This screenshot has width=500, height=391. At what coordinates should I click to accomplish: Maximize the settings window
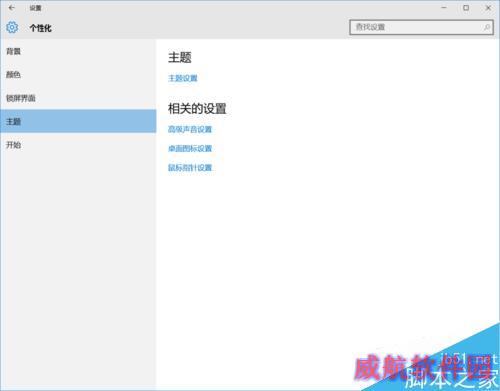(466, 7)
